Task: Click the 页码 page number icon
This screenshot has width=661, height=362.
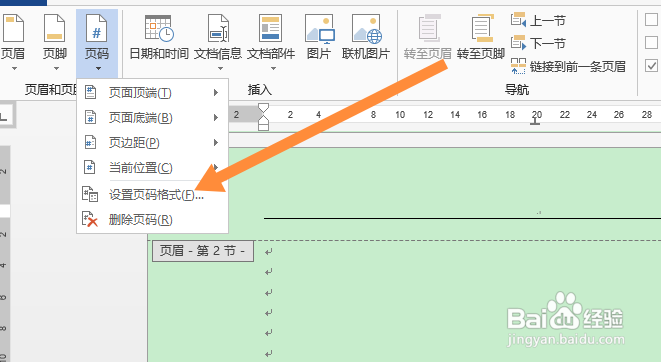Action: tap(97, 29)
